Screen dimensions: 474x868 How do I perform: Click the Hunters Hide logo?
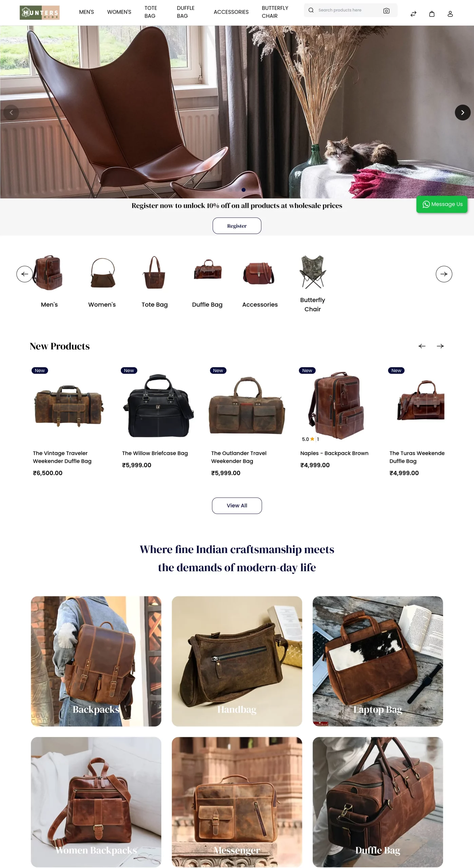point(40,13)
